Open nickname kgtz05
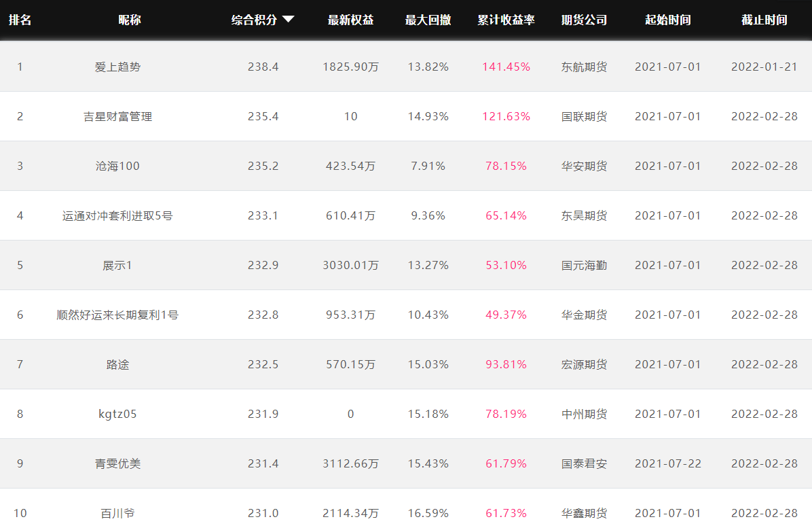The height and width of the screenshot is (530, 812). click(x=117, y=414)
